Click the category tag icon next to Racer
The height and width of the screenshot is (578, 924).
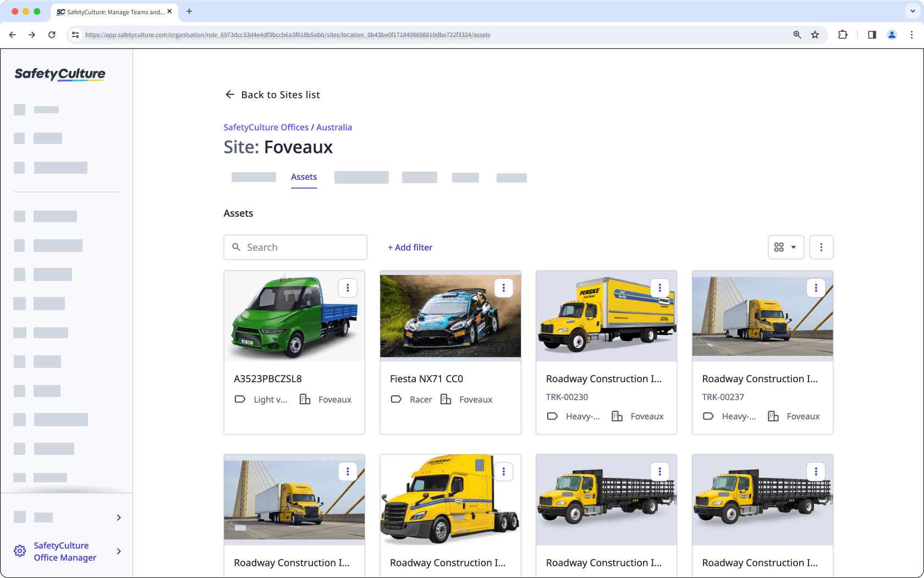point(396,399)
